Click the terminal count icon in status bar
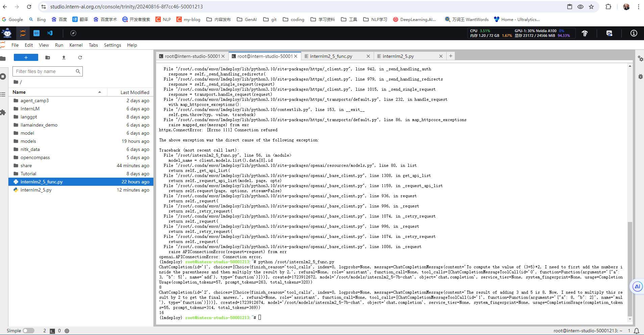The width and height of the screenshot is (644, 335). tap(52, 331)
